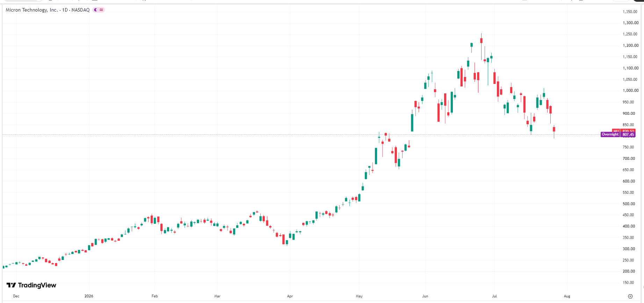
Task: Click the Apr label on time axis
Action: coord(290,296)
